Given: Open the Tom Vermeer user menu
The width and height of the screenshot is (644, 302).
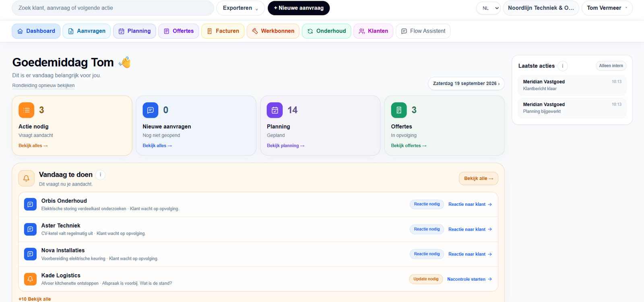Looking at the screenshot, I should [x=607, y=8].
